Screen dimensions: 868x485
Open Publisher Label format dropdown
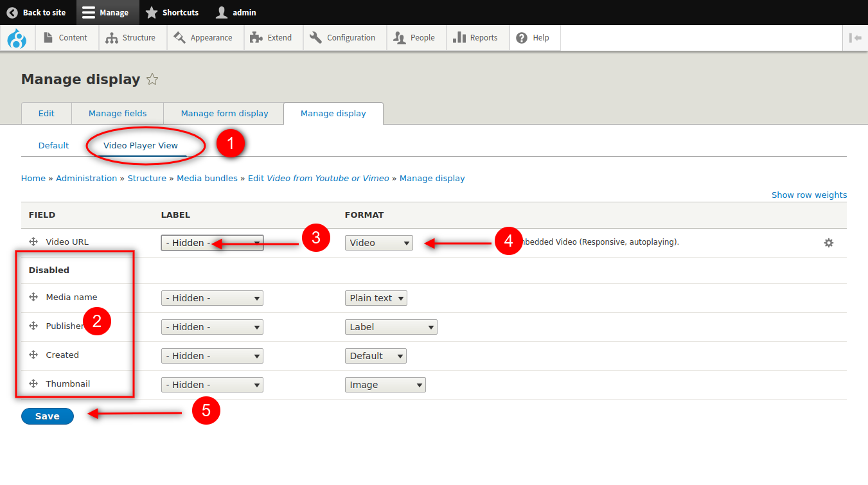pyautogui.click(x=391, y=327)
